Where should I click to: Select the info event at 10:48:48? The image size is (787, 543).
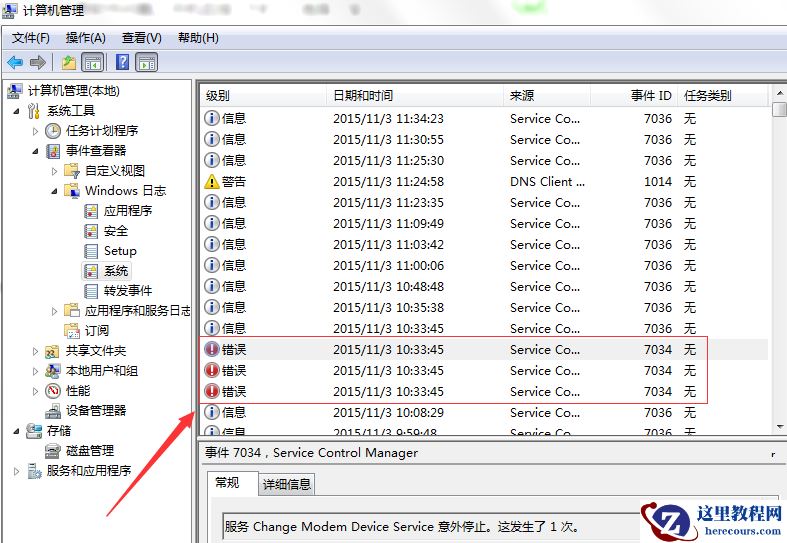484,287
